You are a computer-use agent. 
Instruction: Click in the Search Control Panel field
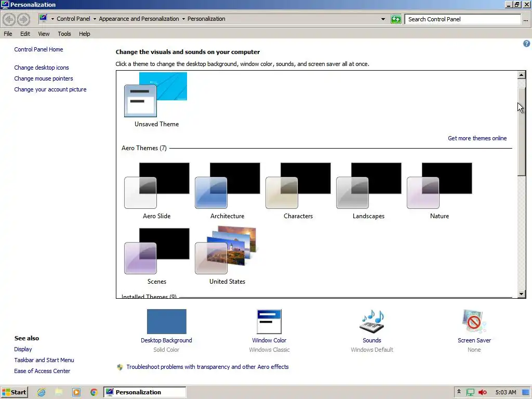[463, 19]
